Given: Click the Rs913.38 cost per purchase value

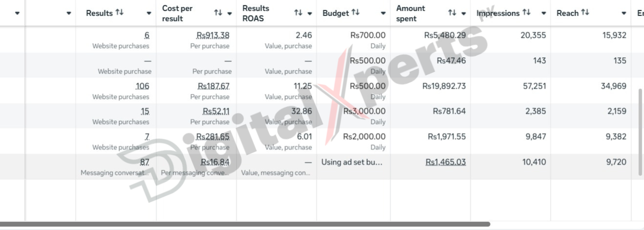Looking at the screenshot, I should coord(213,35).
